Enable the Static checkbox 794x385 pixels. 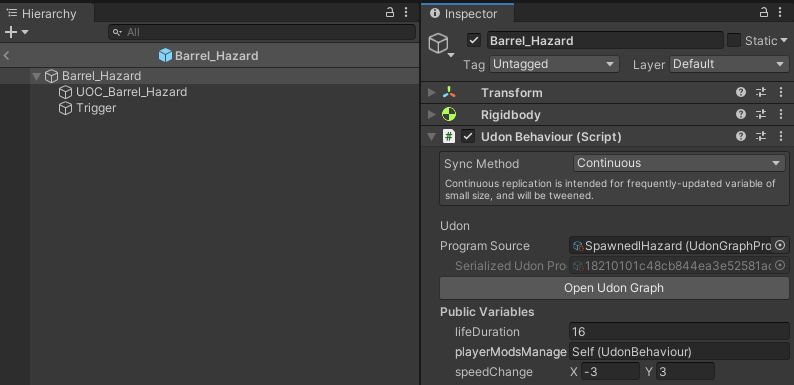[x=734, y=41]
